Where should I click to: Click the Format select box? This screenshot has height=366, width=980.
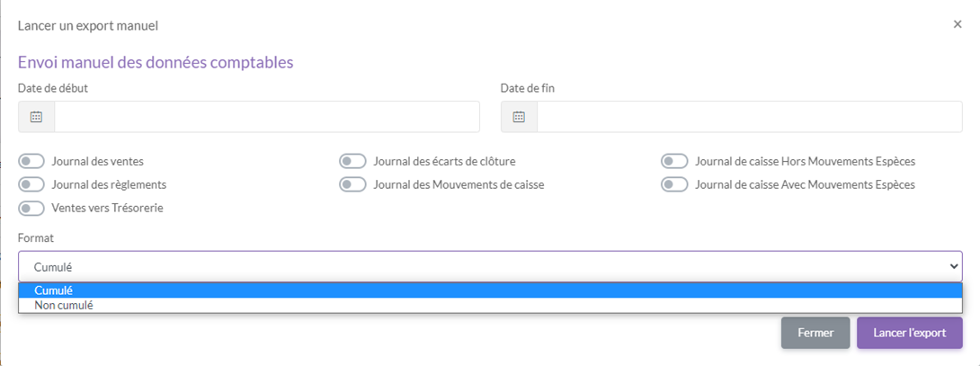486,266
